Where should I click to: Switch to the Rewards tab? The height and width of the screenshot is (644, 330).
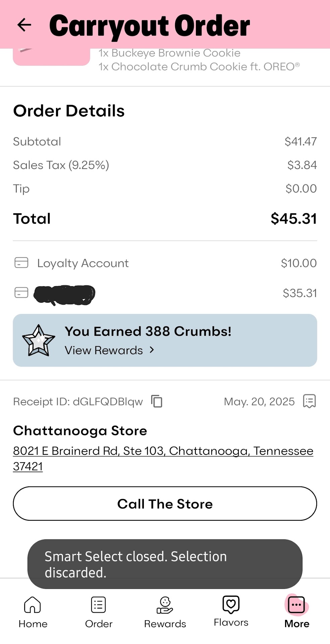pyautogui.click(x=165, y=612)
